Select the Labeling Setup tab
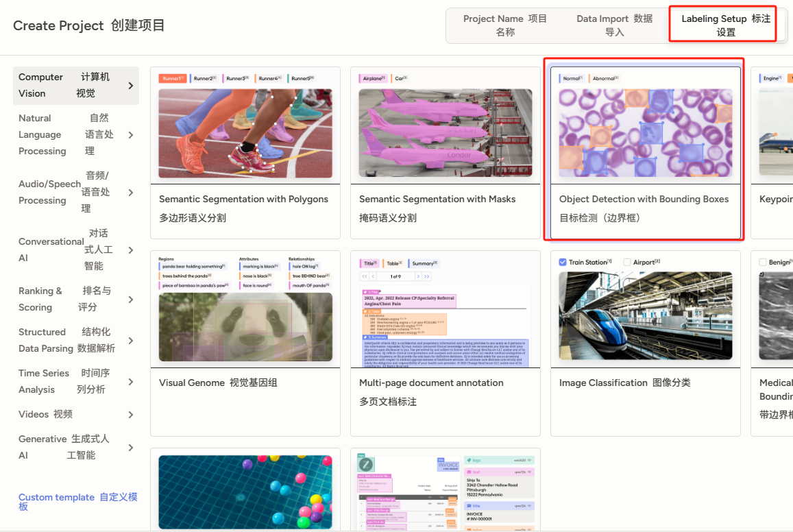The height and width of the screenshot is (532, 793). click(x=725, y=25)
